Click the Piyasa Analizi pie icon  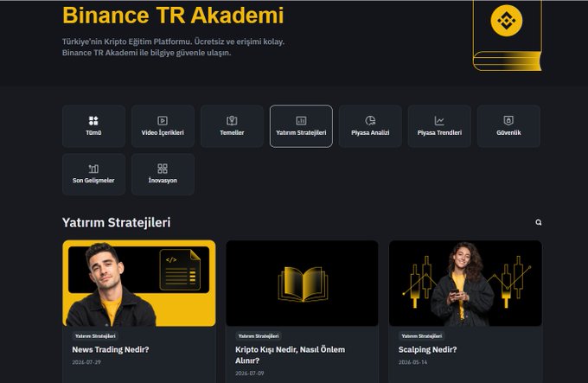pos(370,121)
